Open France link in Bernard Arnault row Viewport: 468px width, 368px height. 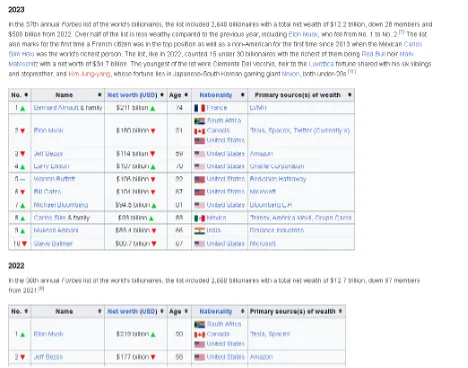(x=217, y=108)
